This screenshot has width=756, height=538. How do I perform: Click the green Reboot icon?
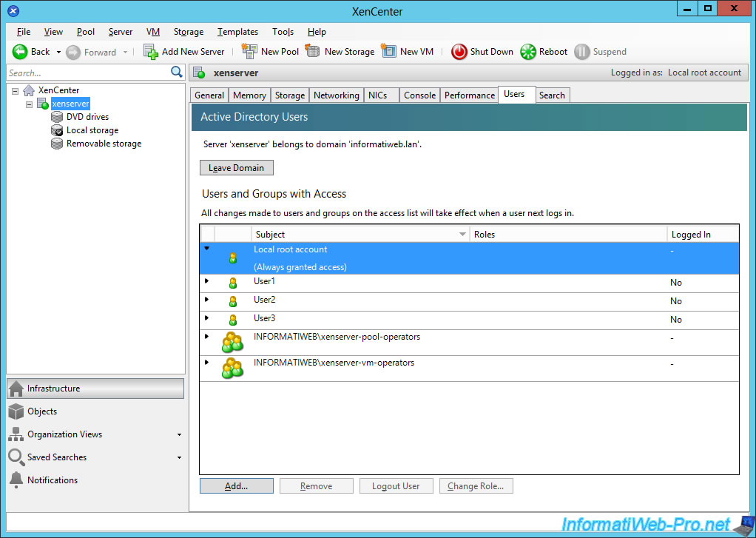coord(528,52)
